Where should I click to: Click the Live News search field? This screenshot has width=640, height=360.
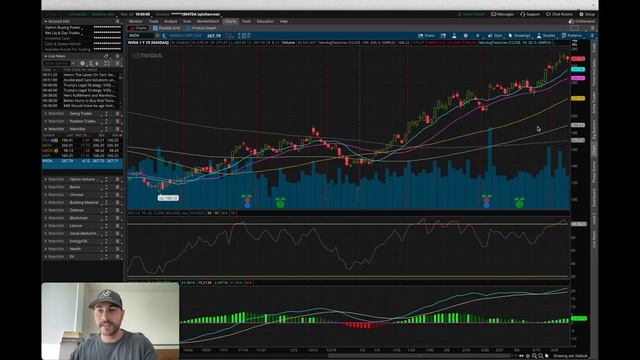(57, 63)
